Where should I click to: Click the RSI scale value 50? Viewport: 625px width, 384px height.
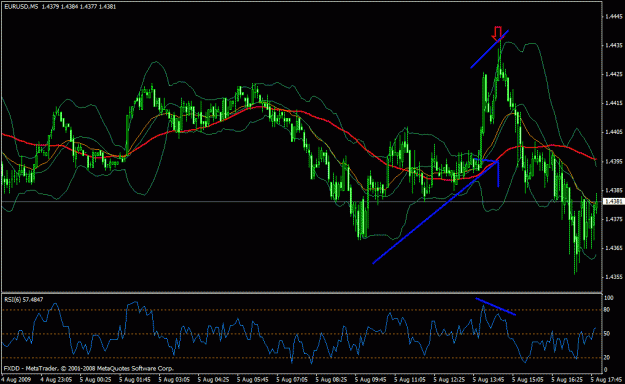[x=607, y=334]
